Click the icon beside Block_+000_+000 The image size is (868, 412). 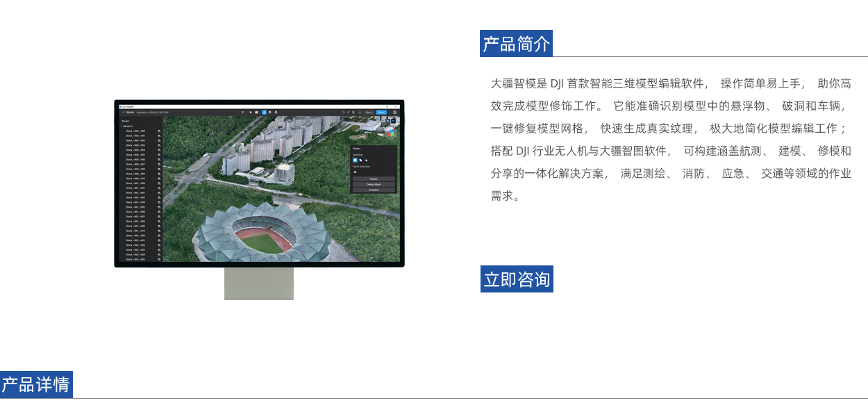159,131
